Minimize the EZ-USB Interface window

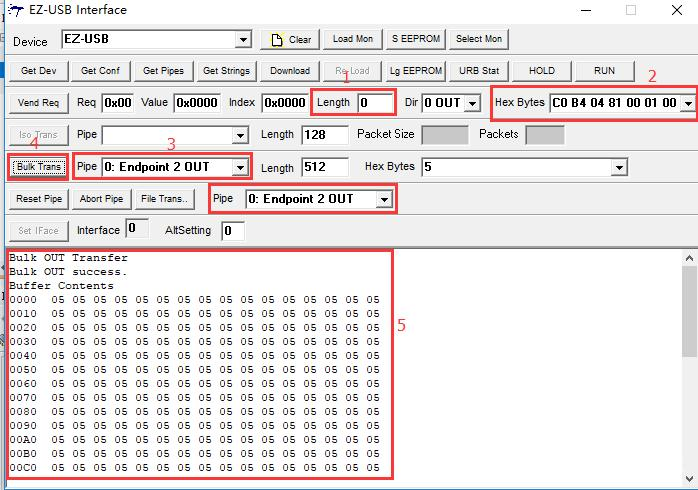[586, 10]
